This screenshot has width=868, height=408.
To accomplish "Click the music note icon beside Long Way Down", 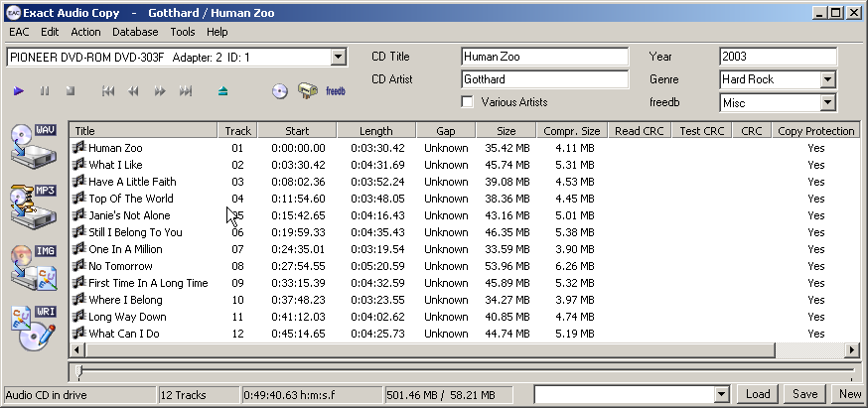I will pyautogui.click(x=79, y=316).
